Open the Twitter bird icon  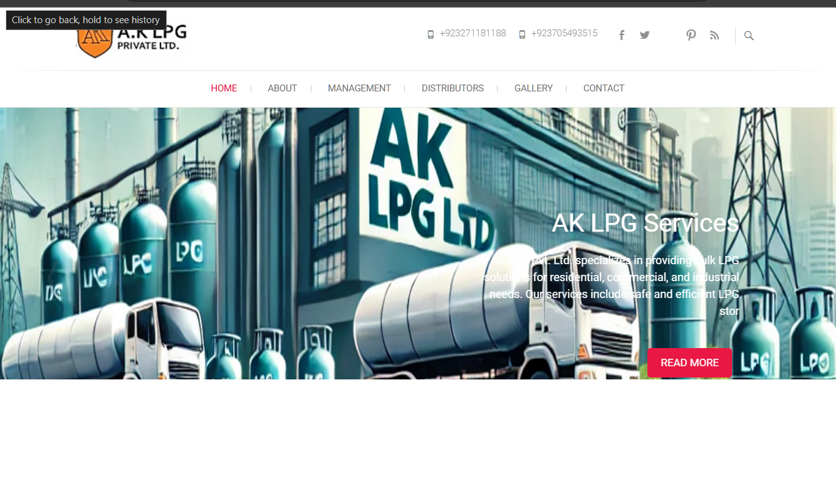point(645,35)
